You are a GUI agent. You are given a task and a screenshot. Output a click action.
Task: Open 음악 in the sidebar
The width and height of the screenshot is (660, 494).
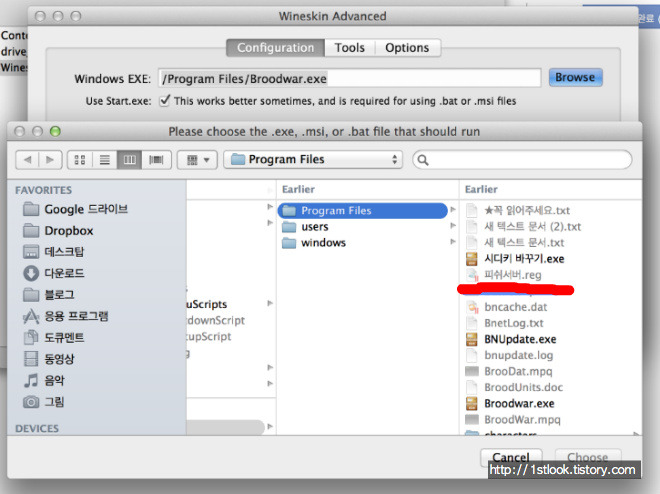coord(44,380)
